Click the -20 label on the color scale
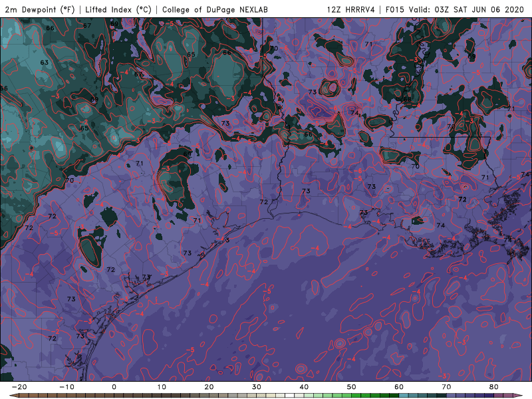 19,387
